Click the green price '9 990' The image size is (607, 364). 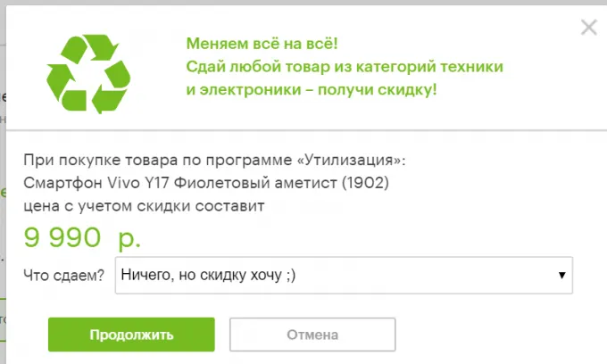click(62, 237)
